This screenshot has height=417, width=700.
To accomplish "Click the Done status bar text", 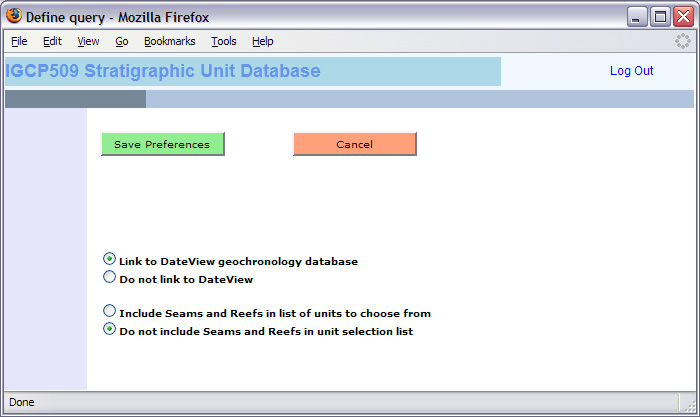I will [x=21, y=402].
